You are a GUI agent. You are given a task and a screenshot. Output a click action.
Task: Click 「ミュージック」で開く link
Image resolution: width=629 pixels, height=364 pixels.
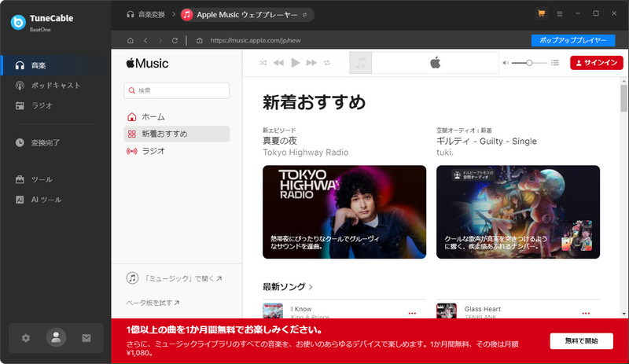pyautogui.click(x=174, y=278)
